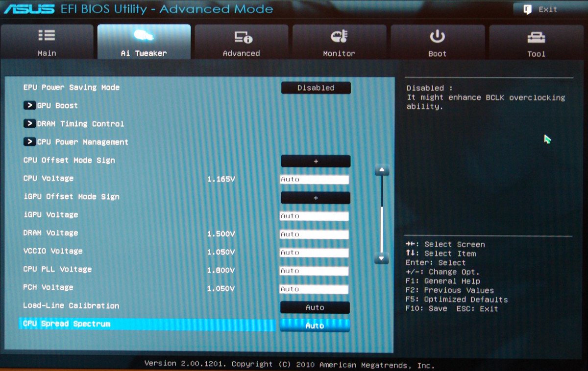Viewport: 588px width, 371px height.
Task: Click the F5: Optimized Defaults hint
Action: pos(457,300)
